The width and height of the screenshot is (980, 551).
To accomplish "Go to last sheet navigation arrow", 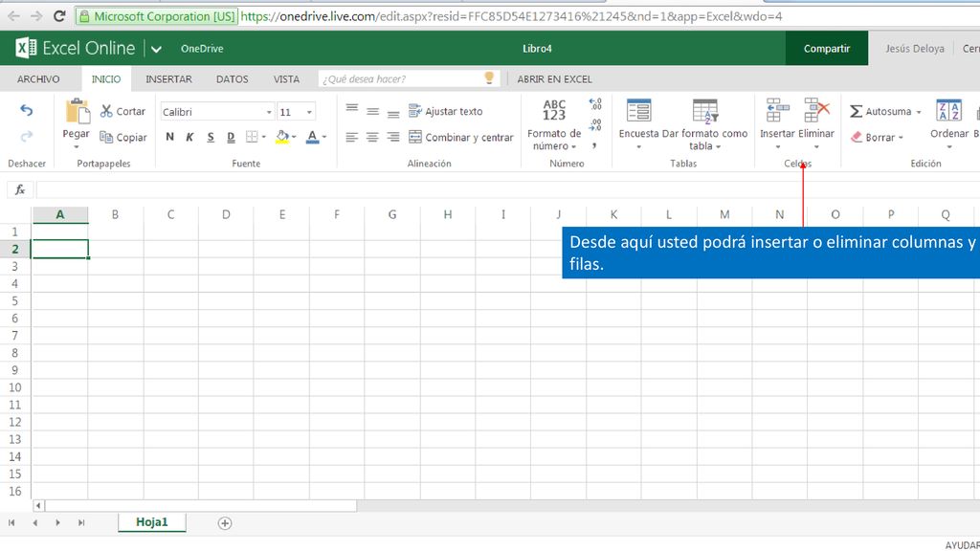I will tap(81, 523).
